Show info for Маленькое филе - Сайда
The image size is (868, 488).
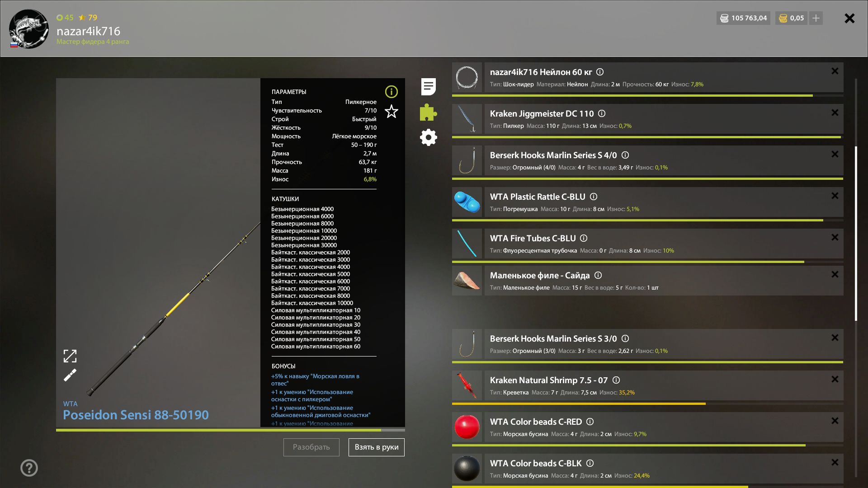[598, 275]
